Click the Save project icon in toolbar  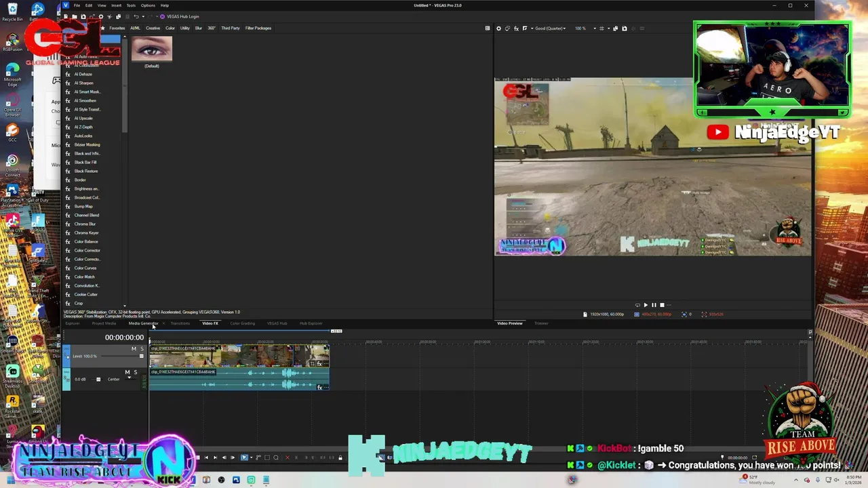click(x=83, y=16)
